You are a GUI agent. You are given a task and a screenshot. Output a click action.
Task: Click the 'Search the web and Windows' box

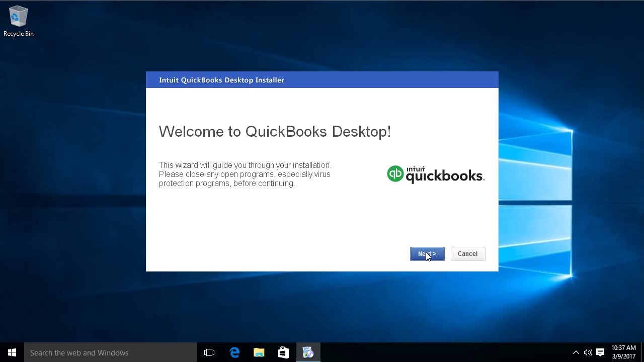point(111,352)
